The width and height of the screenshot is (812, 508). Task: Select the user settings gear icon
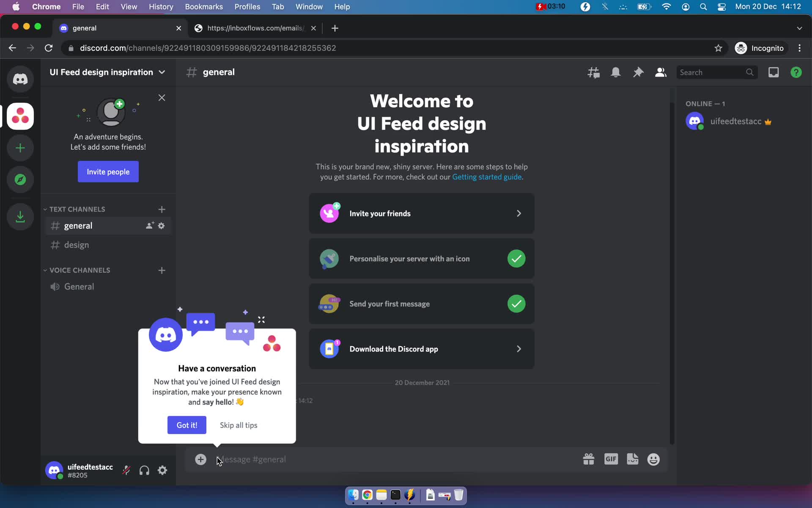(162, 471)
